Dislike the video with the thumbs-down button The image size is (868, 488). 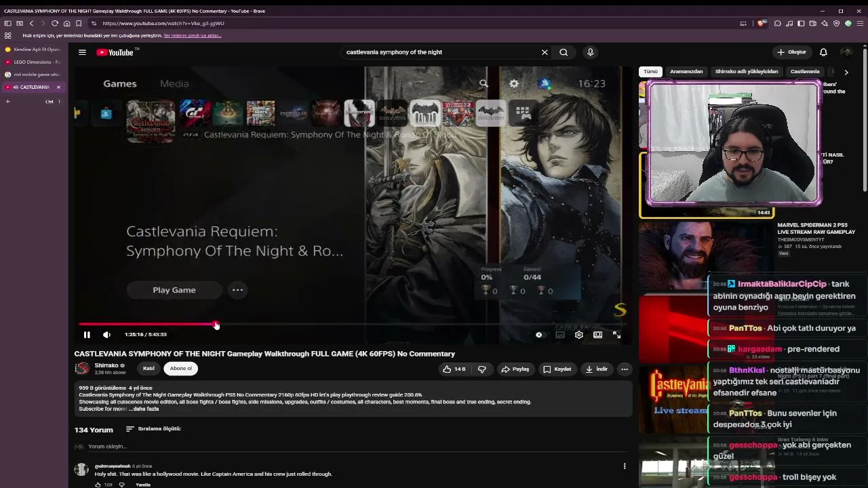(x=482, y=369)
